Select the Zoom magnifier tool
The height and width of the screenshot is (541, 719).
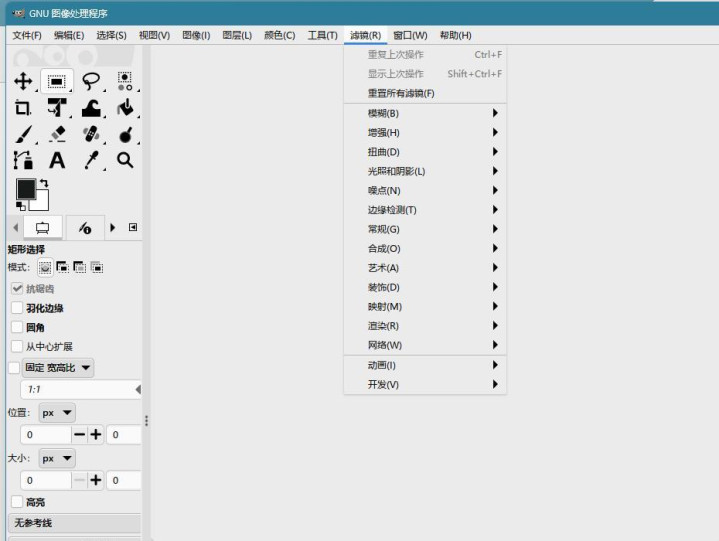[x=125, y=160]
